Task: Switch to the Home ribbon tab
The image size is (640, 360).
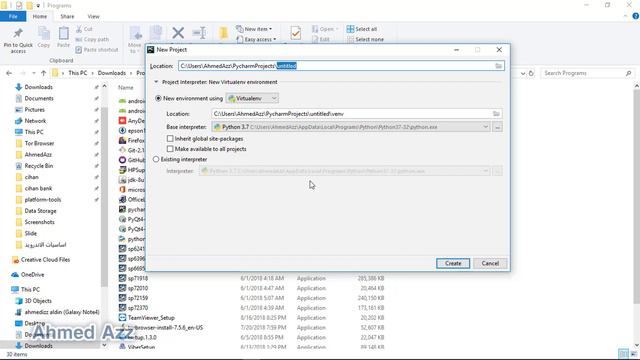Action: [x=40, y=16]
